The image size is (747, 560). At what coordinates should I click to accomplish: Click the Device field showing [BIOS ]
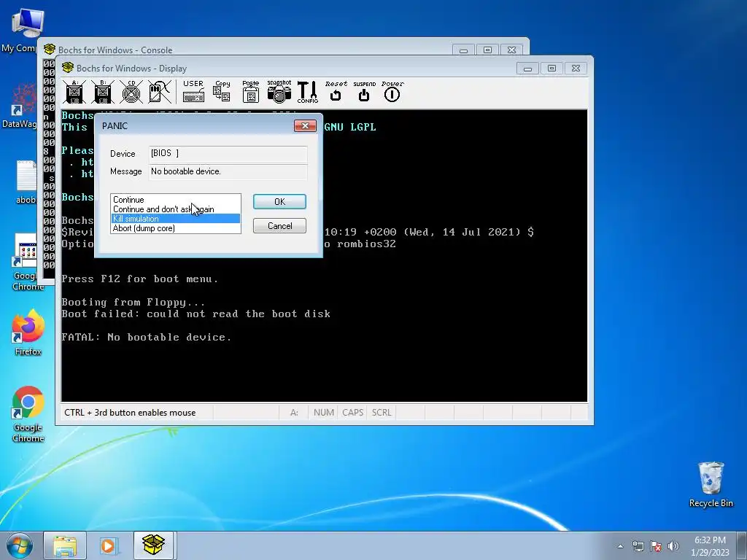[x=228, y=153]
